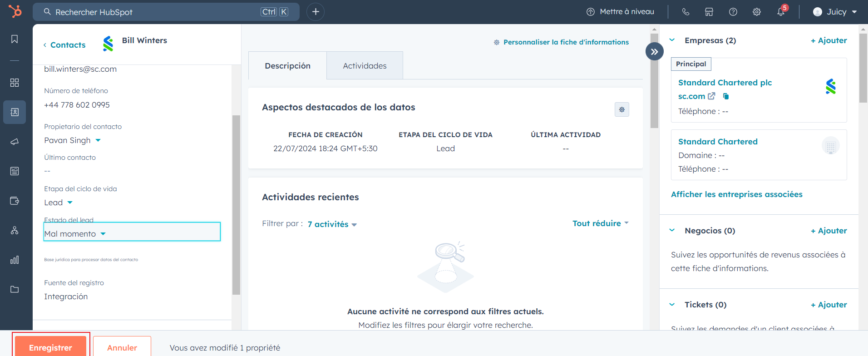Image resolution: width=868 pixels, height=356 pixels.
Task: Click Annuler to discard changes
Action: [122, 346]
